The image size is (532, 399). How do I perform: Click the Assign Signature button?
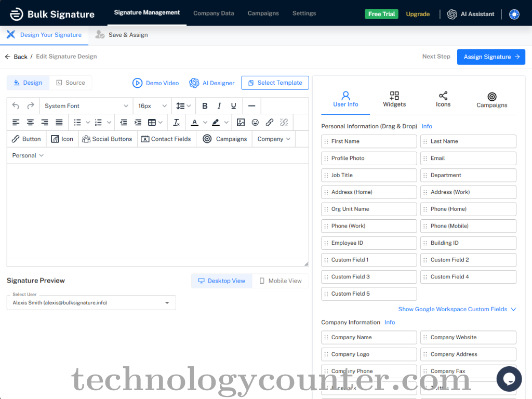(x=491, y=57)
